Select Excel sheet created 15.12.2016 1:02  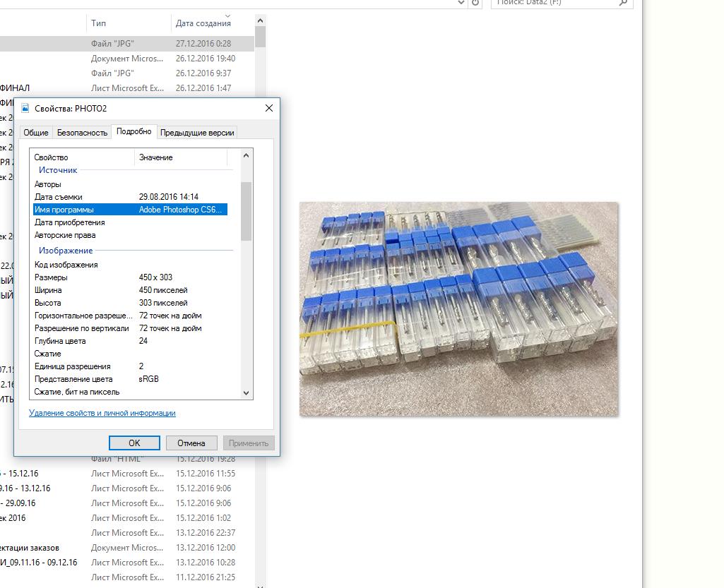click(127, 518)
